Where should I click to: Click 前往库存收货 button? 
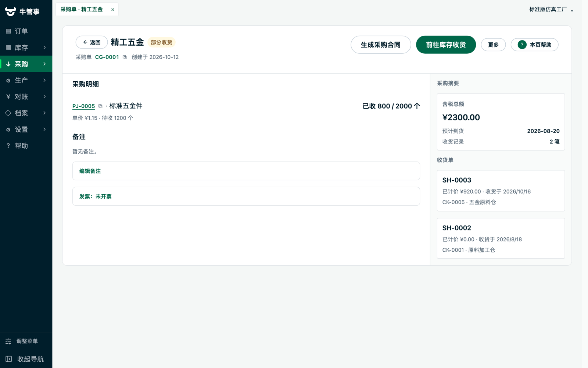click(x=446, y=45)
